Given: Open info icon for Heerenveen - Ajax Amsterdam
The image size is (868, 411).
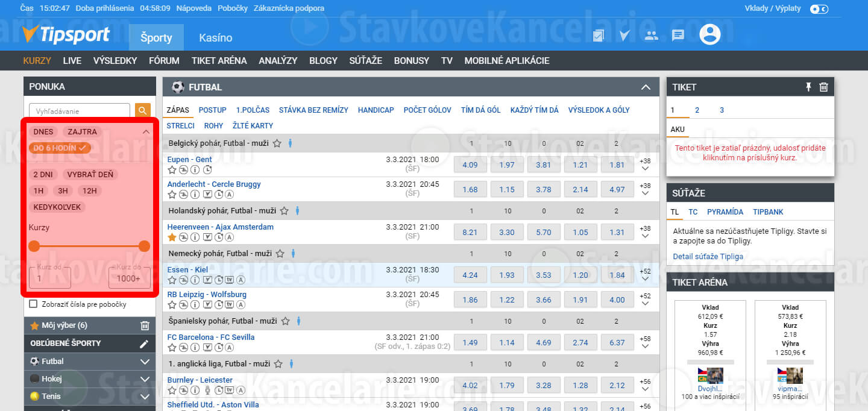Looking at the screenshot, I should point(195,237).
